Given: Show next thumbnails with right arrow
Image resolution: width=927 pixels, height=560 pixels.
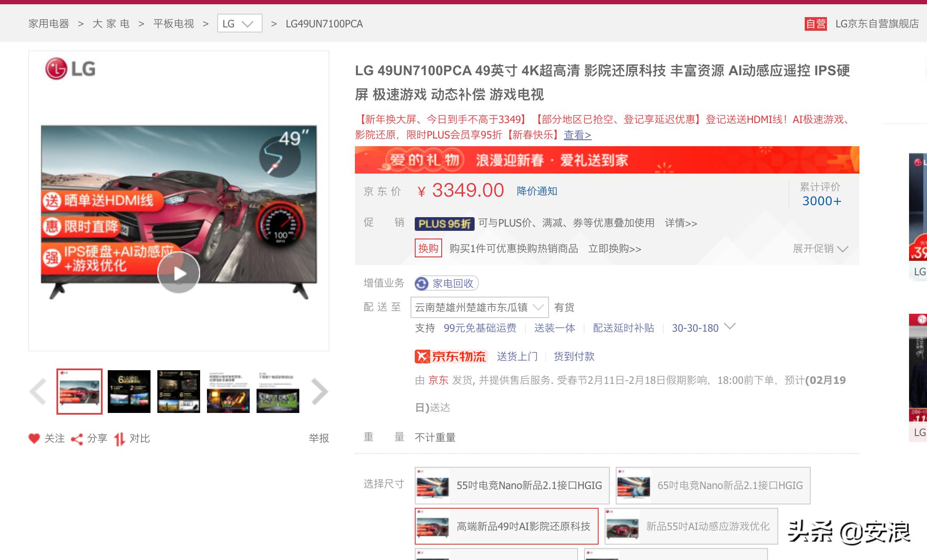Looking at the screenshot, I should (x=319, y=391).
